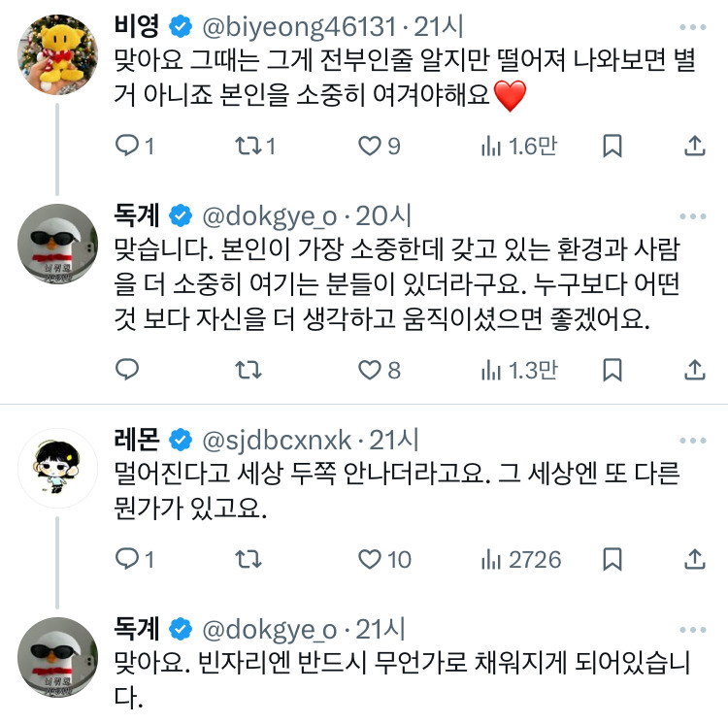Reply to 비영's tweet
The width and height of the screenshot is (728, 723).
tap(129, 147)
